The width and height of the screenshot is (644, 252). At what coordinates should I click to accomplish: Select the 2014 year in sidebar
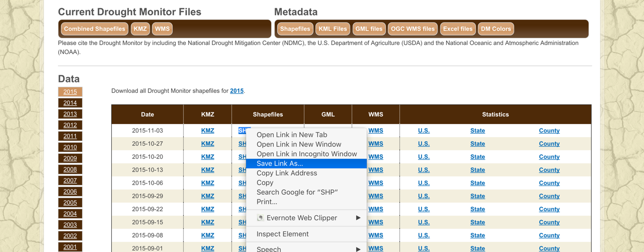pyautogui.click(x=70, y=103)
